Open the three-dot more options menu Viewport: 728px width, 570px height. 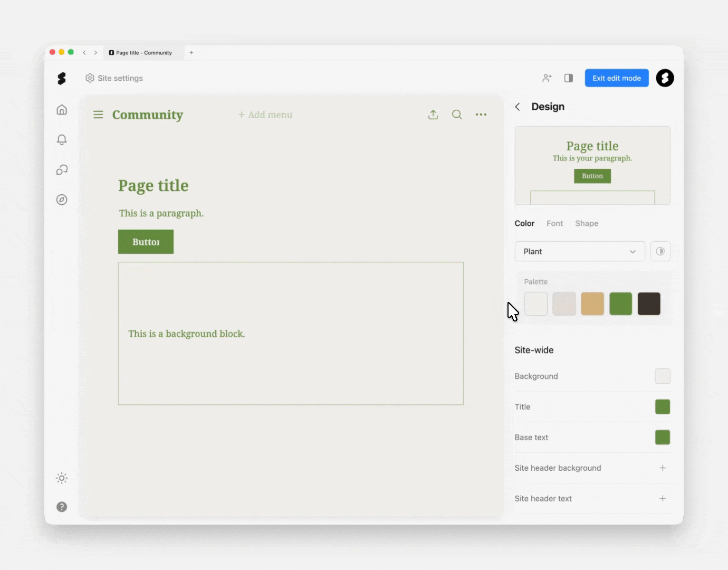pos(481,115)
